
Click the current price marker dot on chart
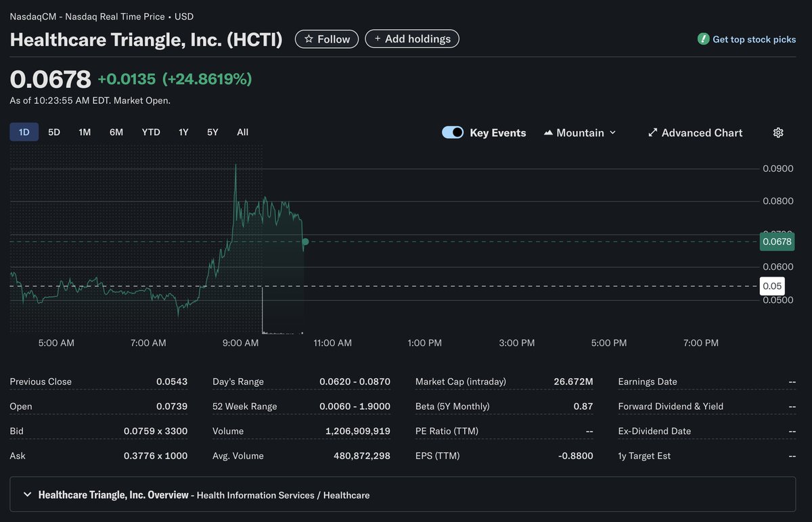[306, 241]
